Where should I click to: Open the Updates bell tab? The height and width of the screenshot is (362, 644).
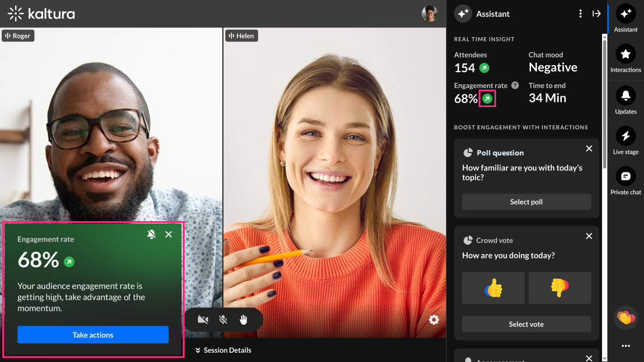pyautogui.click(x=625, y=101)
